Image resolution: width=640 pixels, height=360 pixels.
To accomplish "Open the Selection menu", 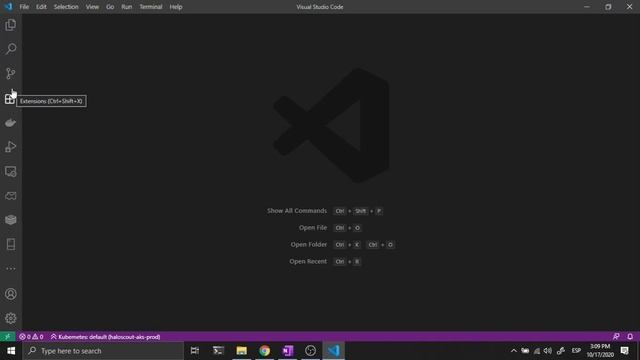I will click(x=66, y=7).
